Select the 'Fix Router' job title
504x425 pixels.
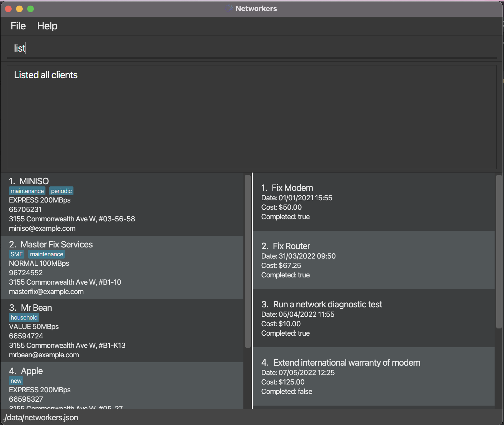(291, 246)
